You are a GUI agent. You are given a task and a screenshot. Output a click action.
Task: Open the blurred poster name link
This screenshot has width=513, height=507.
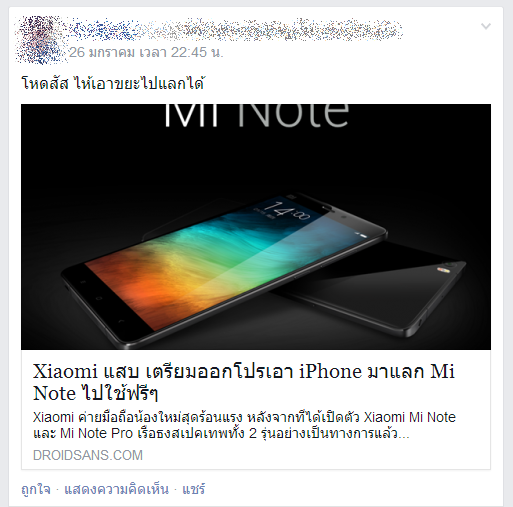pyautogui.click(x=235, y=31)
